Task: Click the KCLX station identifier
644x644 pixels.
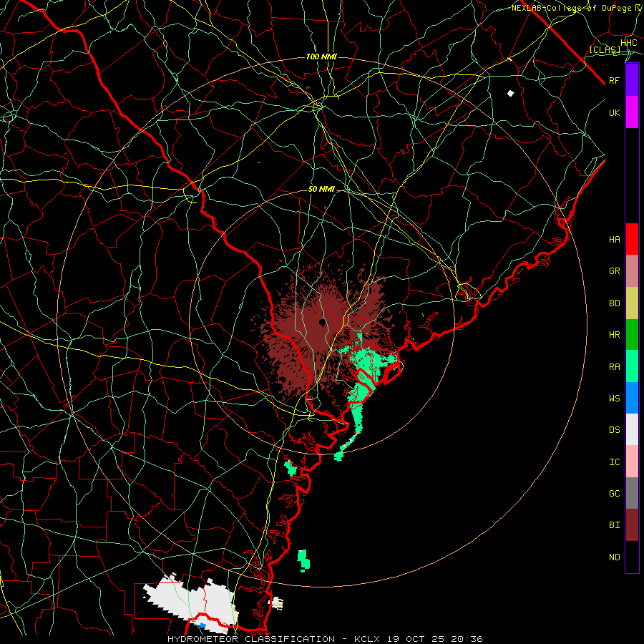Action: (367, 639)
